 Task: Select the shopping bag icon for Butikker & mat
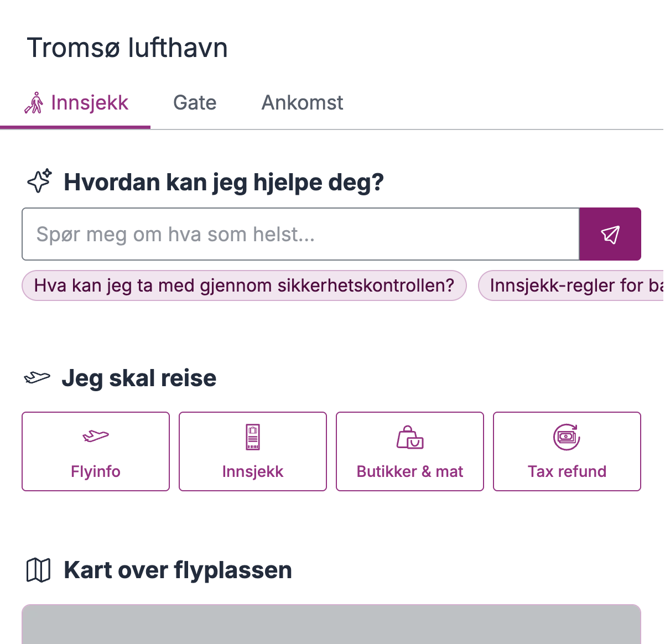409,437
